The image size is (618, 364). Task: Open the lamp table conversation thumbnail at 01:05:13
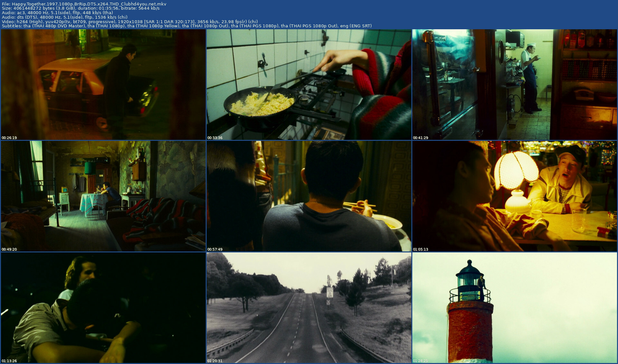pyautogui.click(x=515, y=196)
